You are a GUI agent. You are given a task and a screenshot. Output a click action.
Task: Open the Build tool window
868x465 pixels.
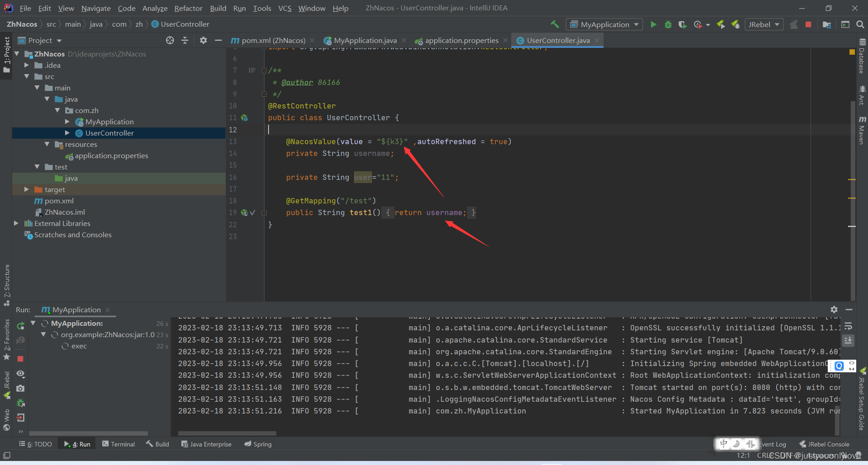coord(157,444)
